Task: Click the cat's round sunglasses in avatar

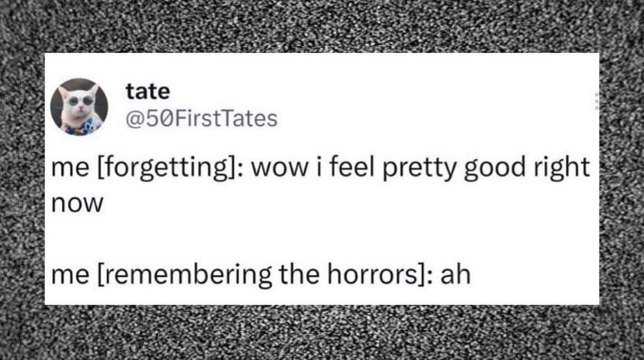Action: click(x=80, y=100)
